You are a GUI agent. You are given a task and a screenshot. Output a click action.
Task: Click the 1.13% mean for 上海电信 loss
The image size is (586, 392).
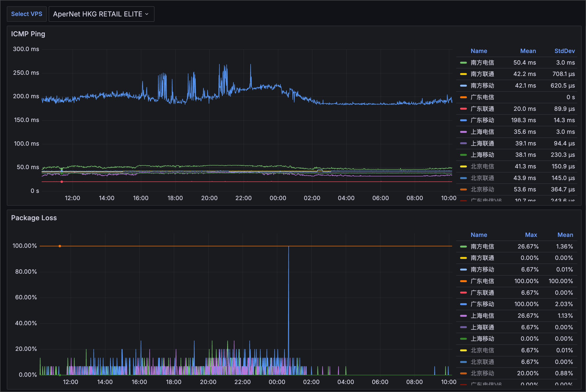pyautogui.click(x=565, y=316)
